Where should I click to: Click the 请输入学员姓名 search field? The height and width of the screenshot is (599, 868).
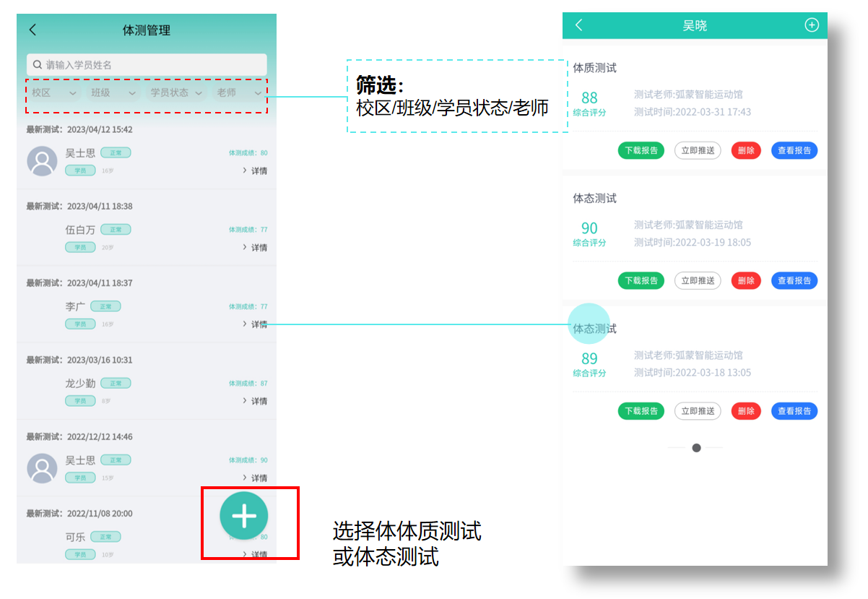tap(152, 65)
